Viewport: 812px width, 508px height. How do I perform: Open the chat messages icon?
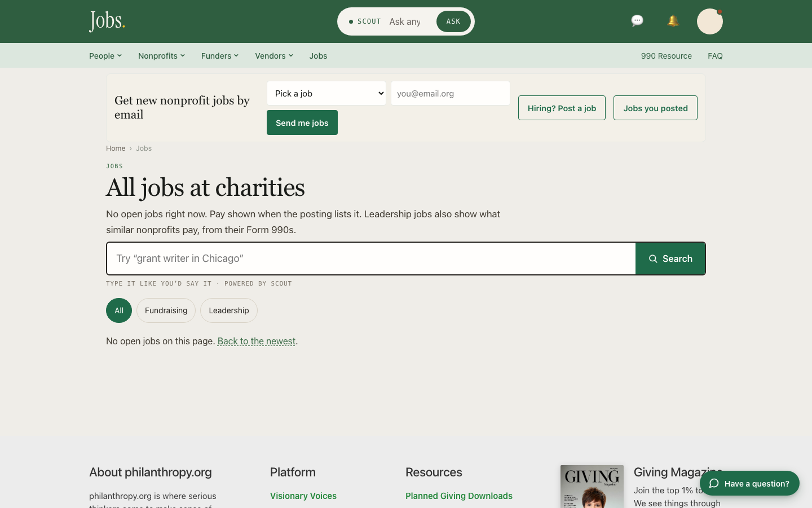coord(637,21)
